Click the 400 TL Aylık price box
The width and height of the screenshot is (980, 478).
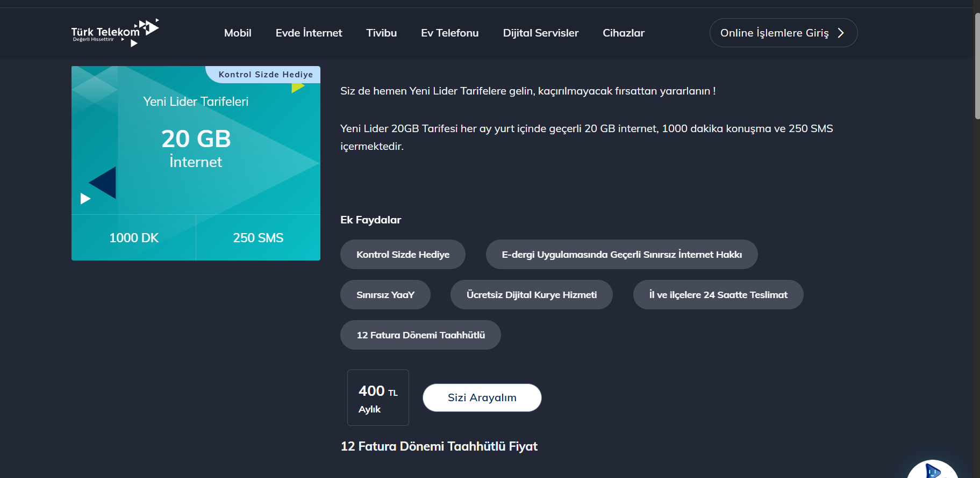(378, 397)
